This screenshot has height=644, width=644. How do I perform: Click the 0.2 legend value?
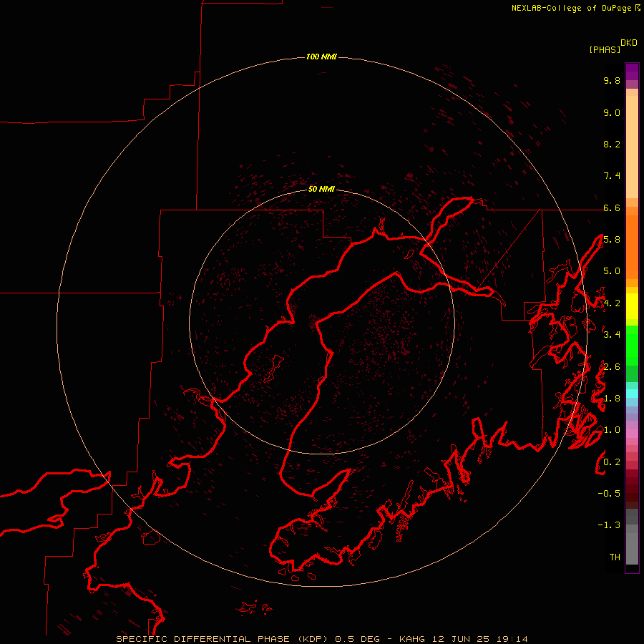[x=612, y=462]
